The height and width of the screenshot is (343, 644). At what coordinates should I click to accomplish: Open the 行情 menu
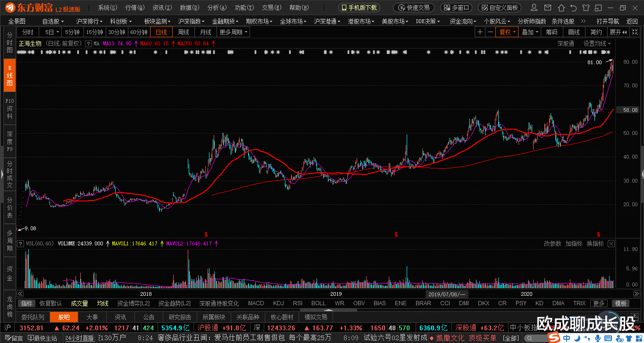point(135,8)
